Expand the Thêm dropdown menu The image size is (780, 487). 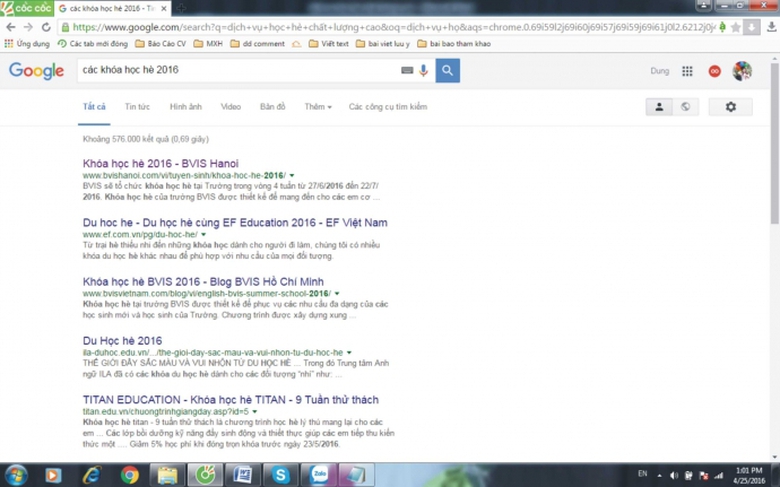pos(317,107)
